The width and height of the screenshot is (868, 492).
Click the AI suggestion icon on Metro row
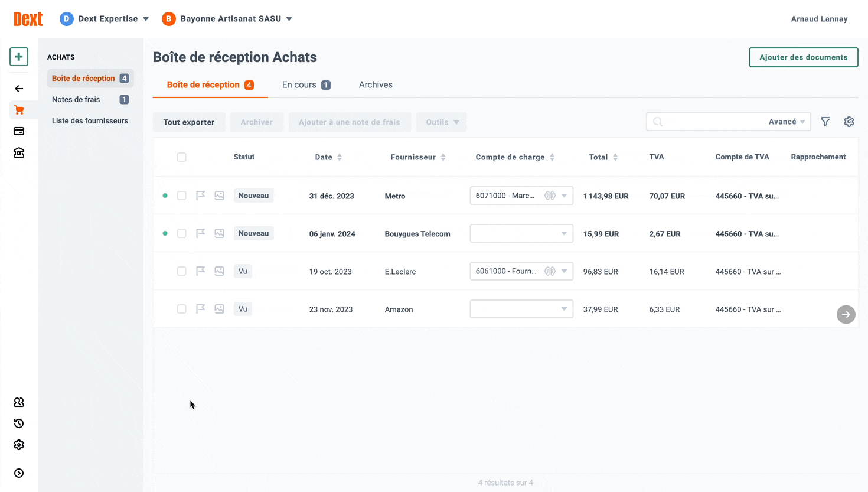[550, 196]
